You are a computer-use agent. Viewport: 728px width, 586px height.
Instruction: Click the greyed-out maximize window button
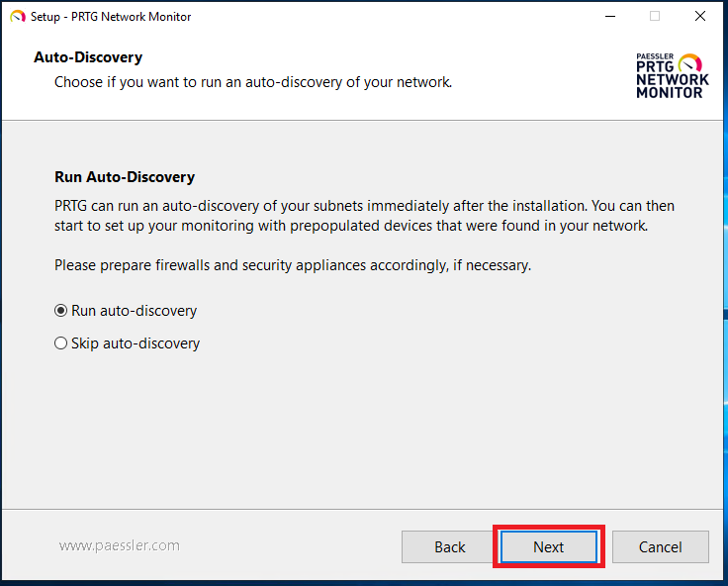655,16
